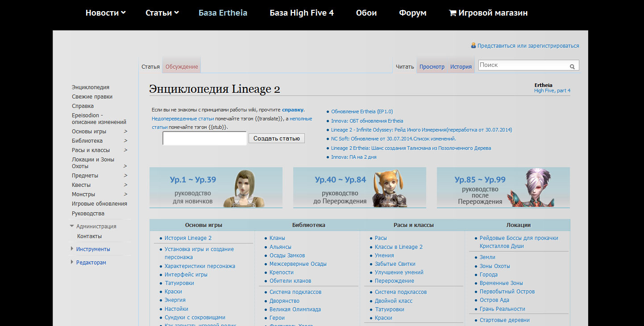Click the user icon beside the login link
This screenshot has width=644, height=326.
point(474,45)
